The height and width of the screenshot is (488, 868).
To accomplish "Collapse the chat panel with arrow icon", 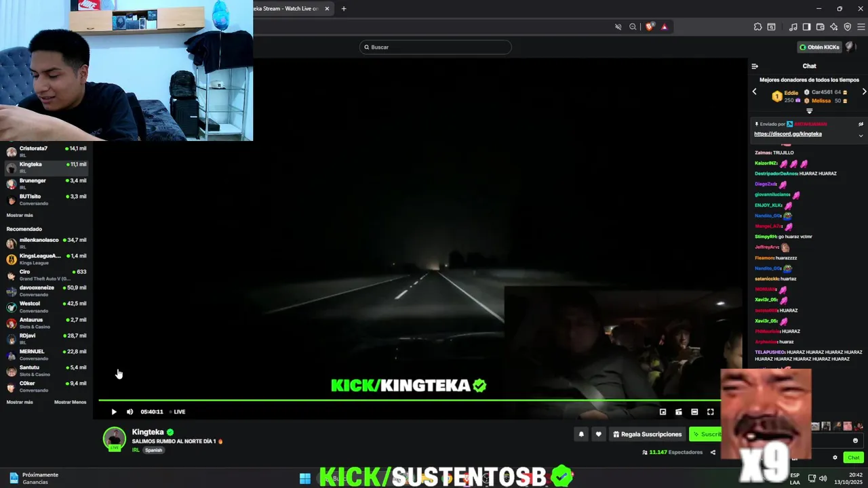I will [755, 66].
